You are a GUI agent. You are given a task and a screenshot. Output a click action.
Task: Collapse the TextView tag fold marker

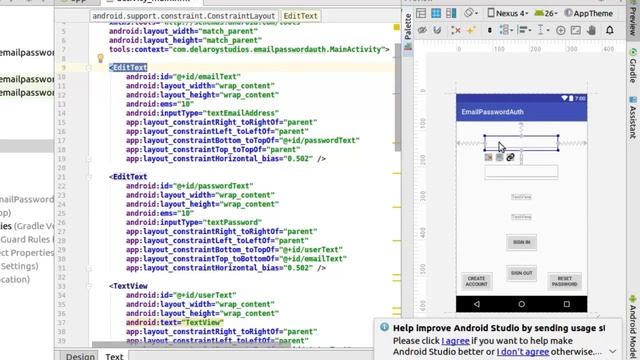click(89, 286)
